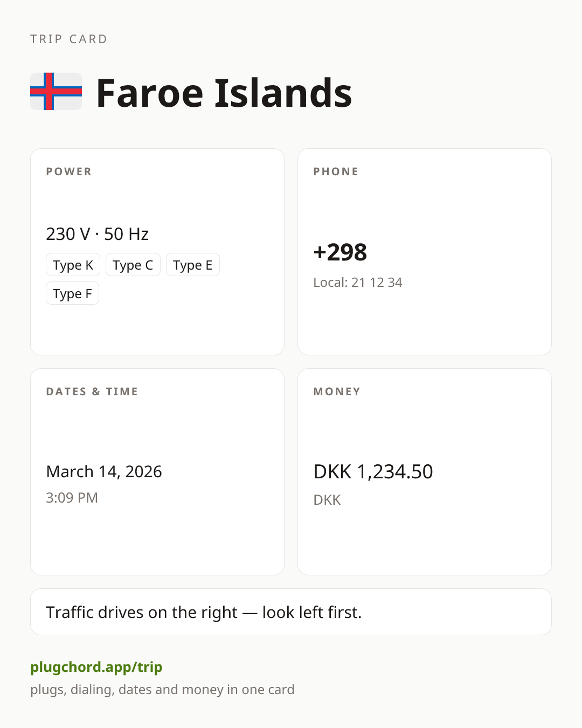Open the plugchord.app/trip link
582x728 pixels.
96,667
